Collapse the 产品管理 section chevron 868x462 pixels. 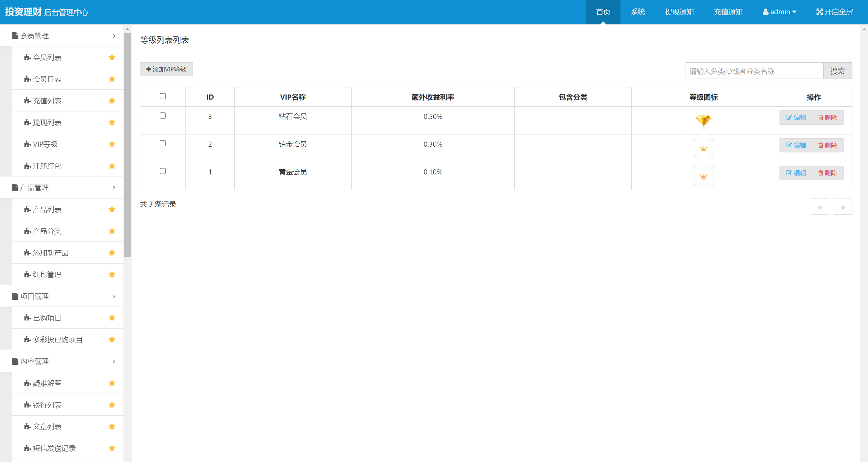[114, 188]
